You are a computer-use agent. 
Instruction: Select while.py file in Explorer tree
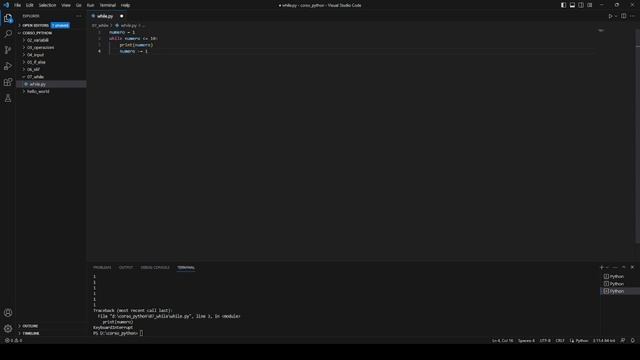point(51,84)
